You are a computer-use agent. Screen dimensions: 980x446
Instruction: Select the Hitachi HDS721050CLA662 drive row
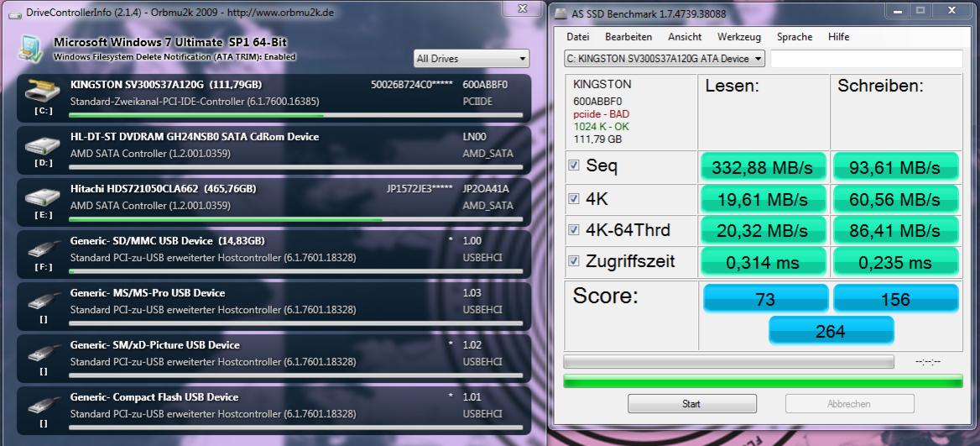pos(274,202)
